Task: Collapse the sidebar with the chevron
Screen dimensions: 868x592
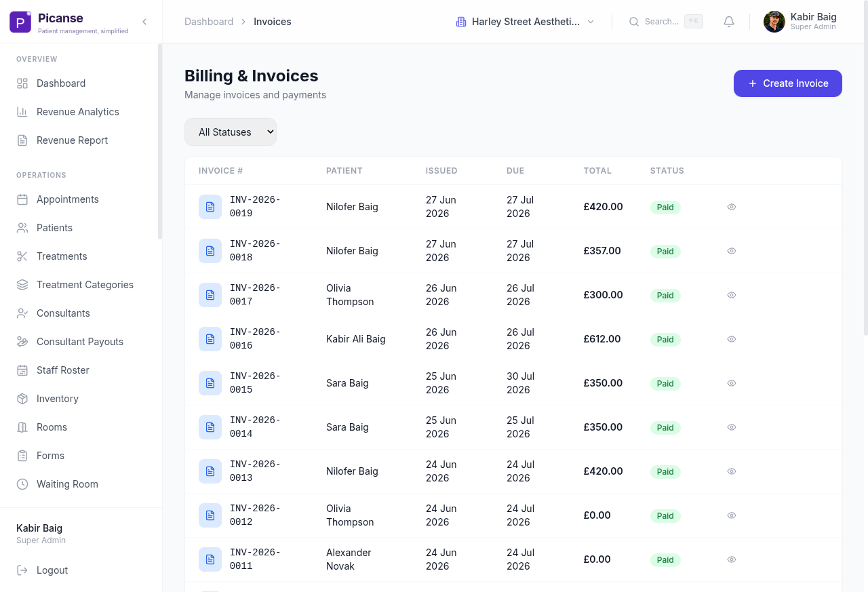Action: coord(144,22)
